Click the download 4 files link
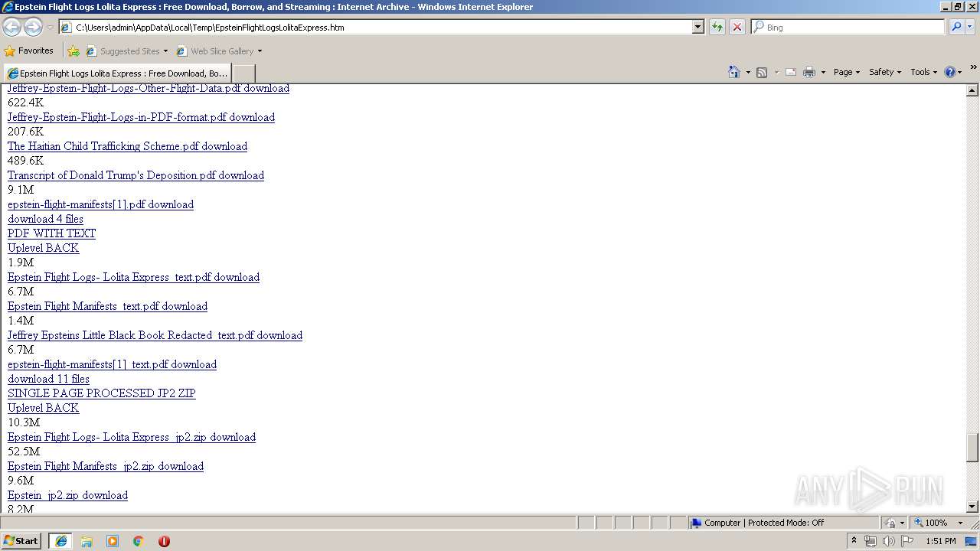 (45, 219)
